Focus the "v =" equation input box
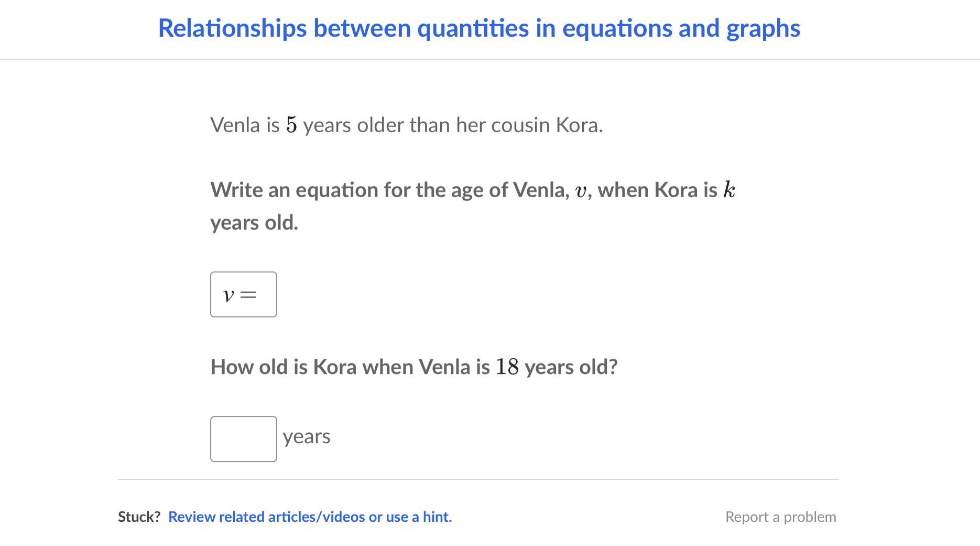 point(244,294)
